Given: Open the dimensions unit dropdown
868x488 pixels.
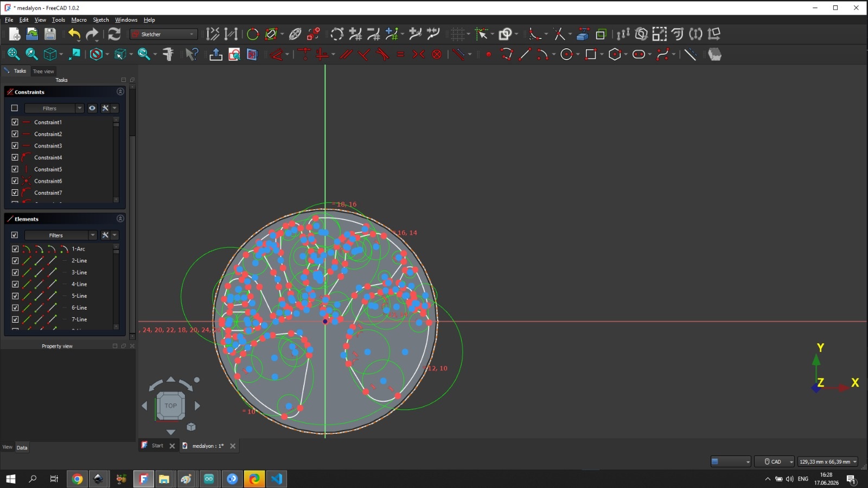Looking at the screenshot, I should (828, 461).
